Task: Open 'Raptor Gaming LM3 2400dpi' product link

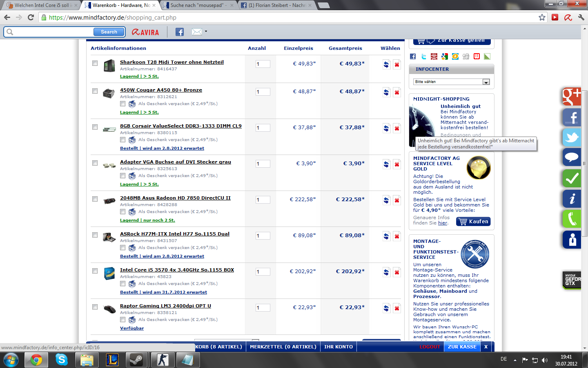Action: 165,306
